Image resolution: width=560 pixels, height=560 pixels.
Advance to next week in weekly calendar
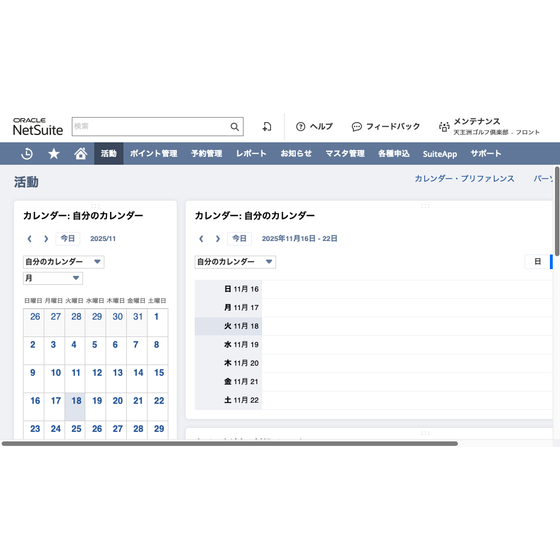[218, 239]
